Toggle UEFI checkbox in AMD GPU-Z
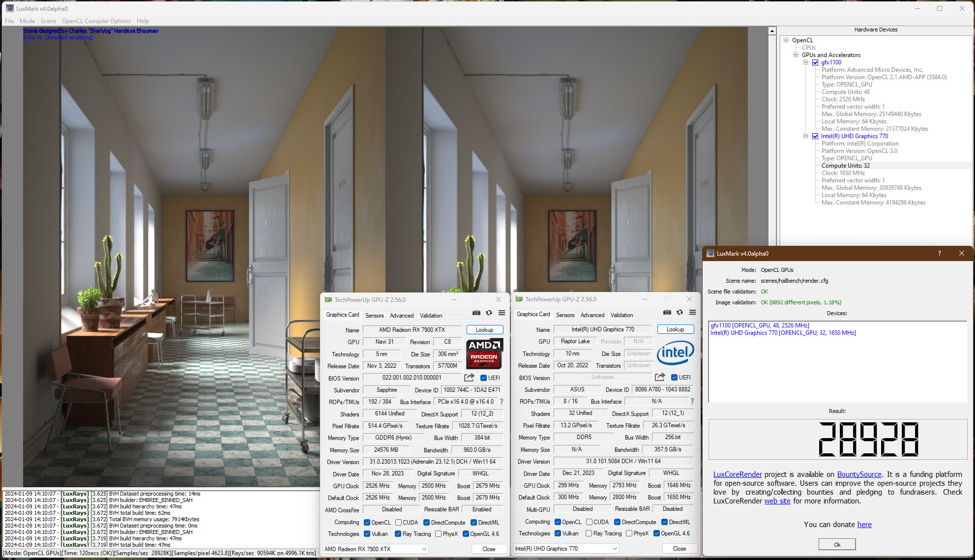 [483, 378]
